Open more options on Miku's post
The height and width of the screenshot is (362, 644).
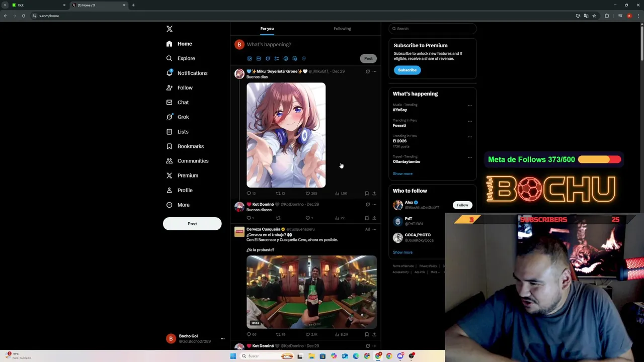374,71
